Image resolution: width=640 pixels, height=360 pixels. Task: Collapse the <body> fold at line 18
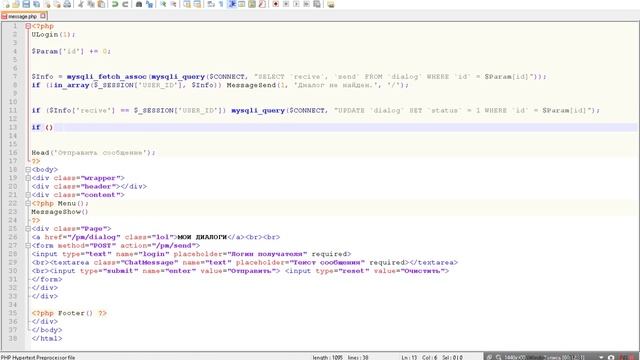pos(28,169)
